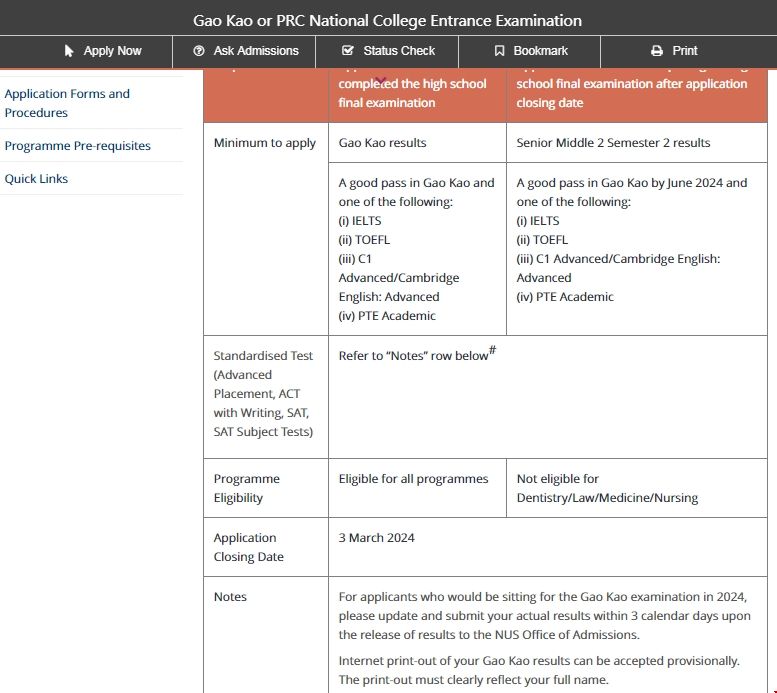Viewport: 777px width, 693px height.
Task: Click the printer icon in the toolbar
Action: 656,51
